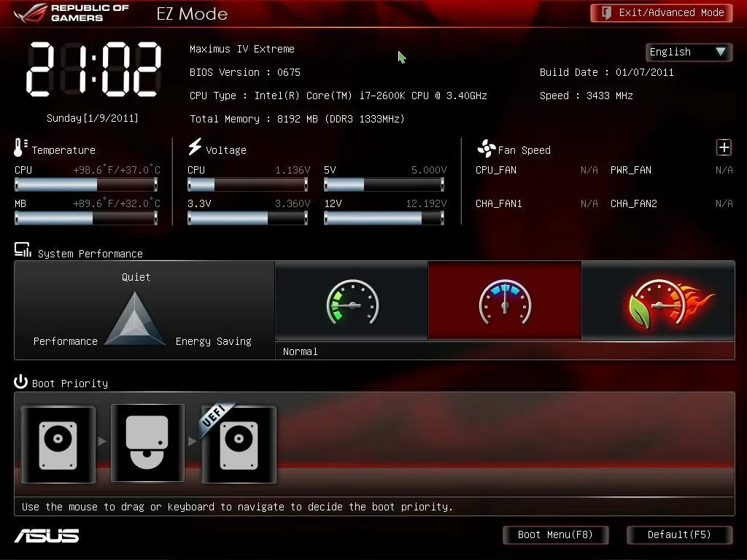
Task: Click the Exit/Advanced Mode button
Action: [x=661, y=13]
